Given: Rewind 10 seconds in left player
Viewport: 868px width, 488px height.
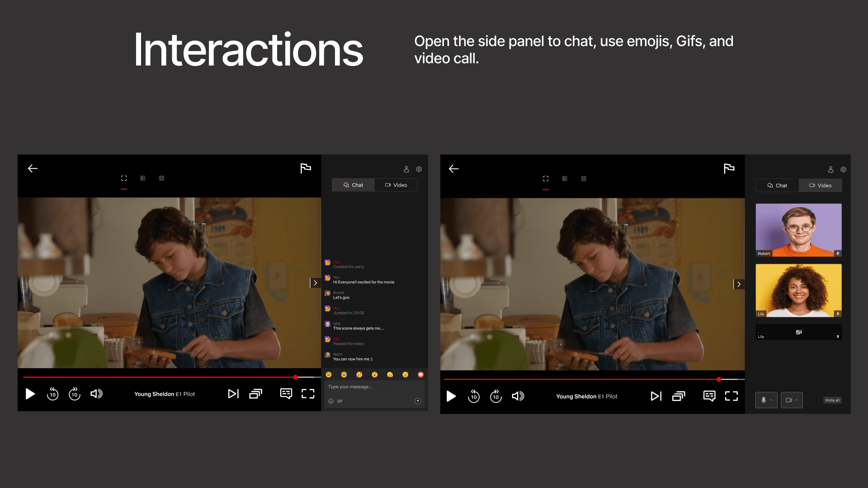Looking at the screenshot, I should point(53,394).
